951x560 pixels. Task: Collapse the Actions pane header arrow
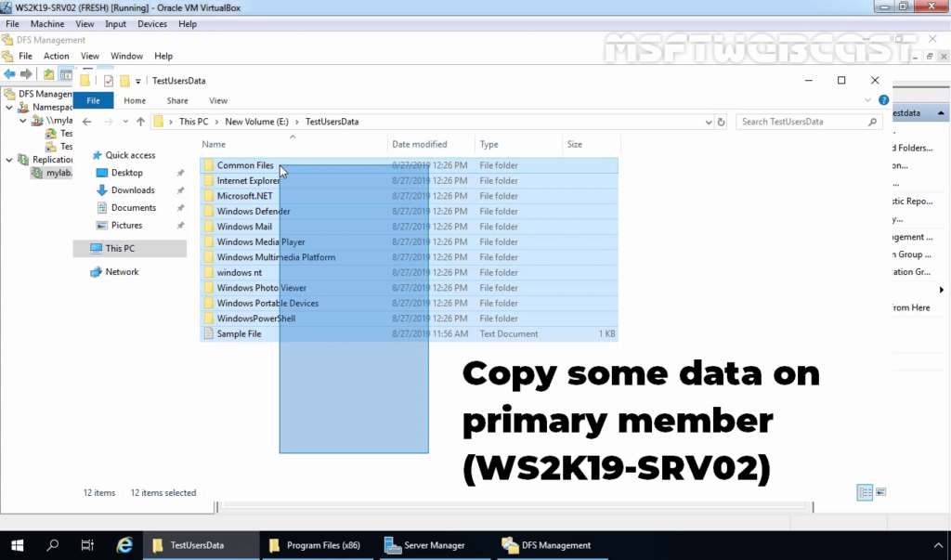tap(941, 113)
